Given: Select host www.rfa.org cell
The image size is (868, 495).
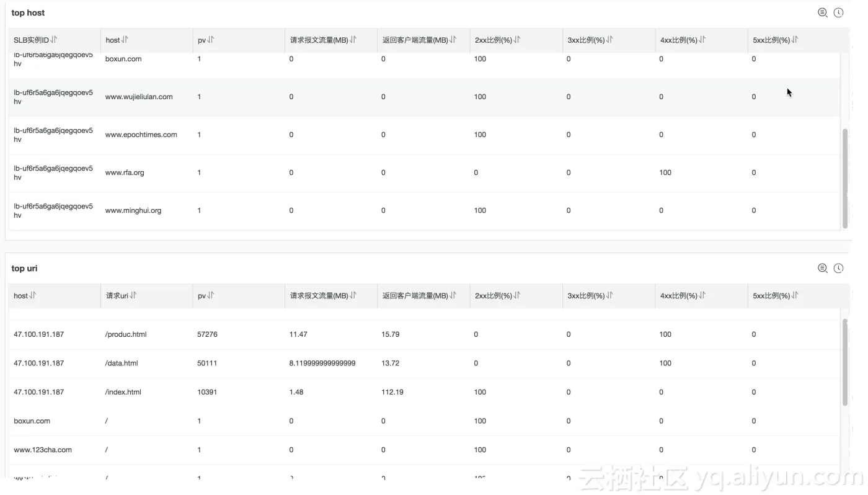Looking at the screenshot, I should click(x=125, y=172).
